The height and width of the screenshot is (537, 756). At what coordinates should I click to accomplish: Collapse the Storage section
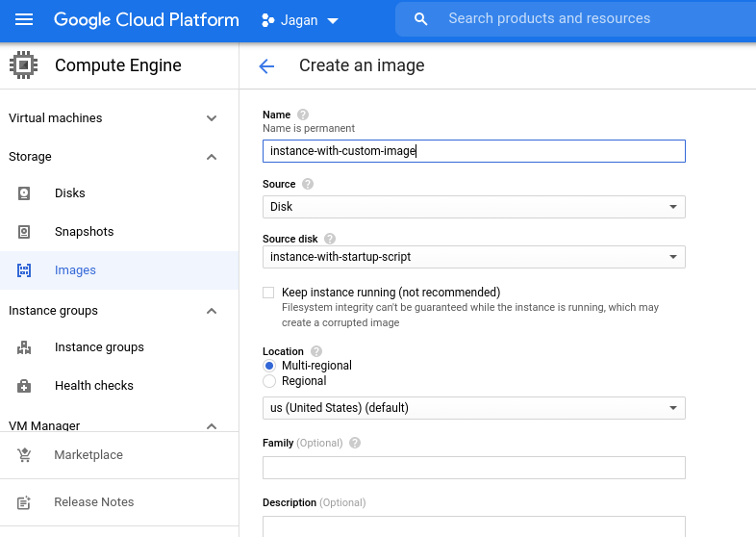[212, 157]
